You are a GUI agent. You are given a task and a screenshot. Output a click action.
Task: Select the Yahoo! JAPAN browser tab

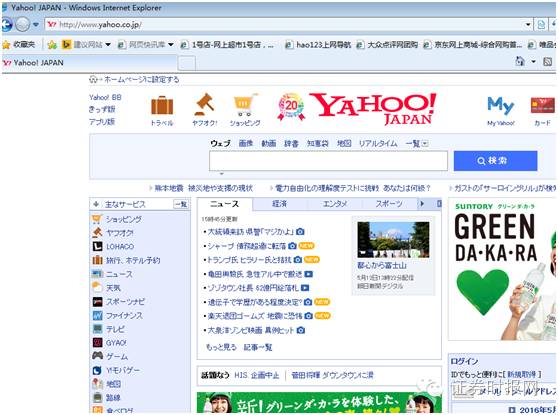point(89,63)
